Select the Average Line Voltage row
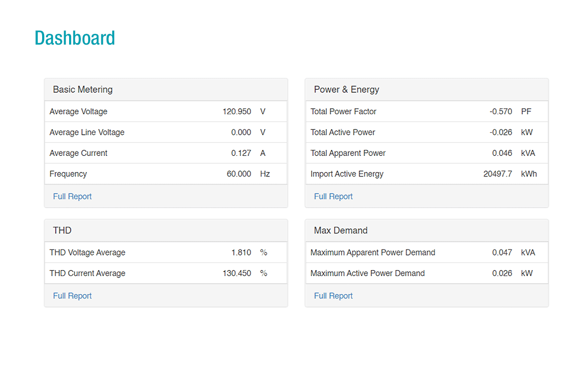The width and height of the screenshot is (588, 373). (x=166, y=132)
